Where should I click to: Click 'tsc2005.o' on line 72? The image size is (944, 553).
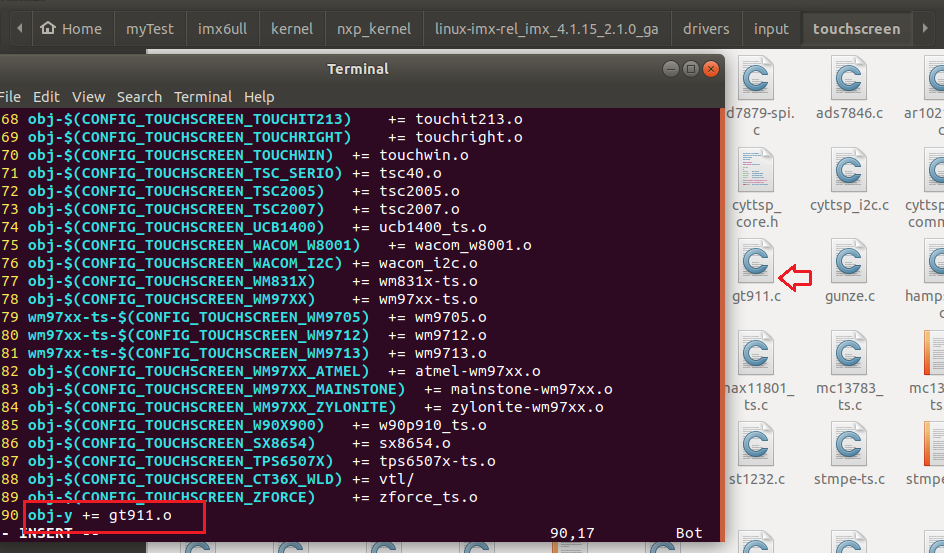[x=420, y=191]
